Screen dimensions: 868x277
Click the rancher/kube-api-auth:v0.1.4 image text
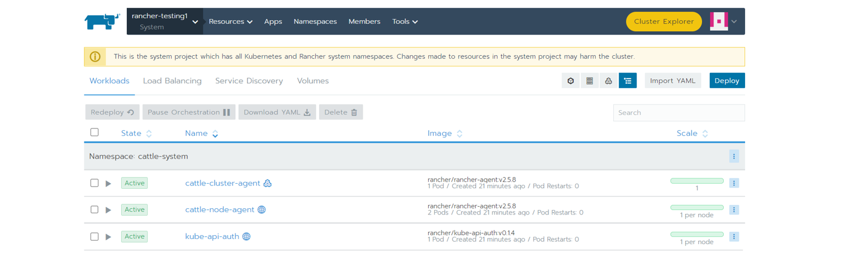471,232
